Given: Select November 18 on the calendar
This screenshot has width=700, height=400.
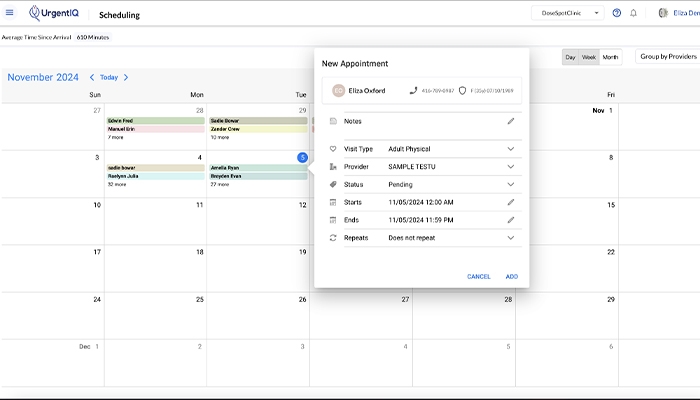Looking at the screenshot, I should tap(200, 252).
